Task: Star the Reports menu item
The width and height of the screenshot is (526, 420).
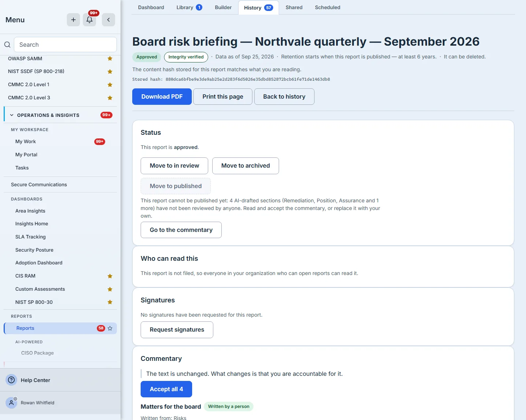Action: pos(110,328)
